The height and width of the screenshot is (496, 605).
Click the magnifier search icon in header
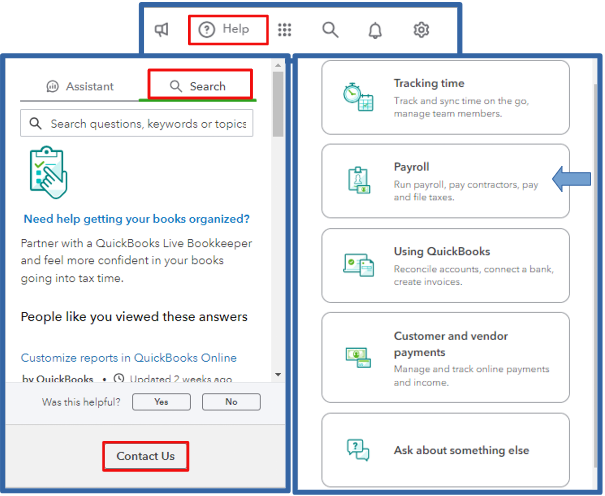(330, 30)
